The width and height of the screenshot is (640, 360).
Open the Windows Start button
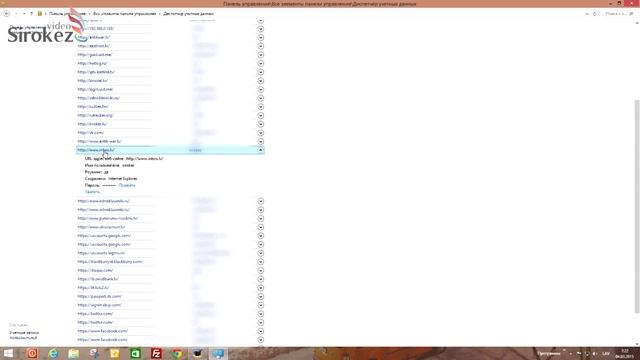point(8,353)
